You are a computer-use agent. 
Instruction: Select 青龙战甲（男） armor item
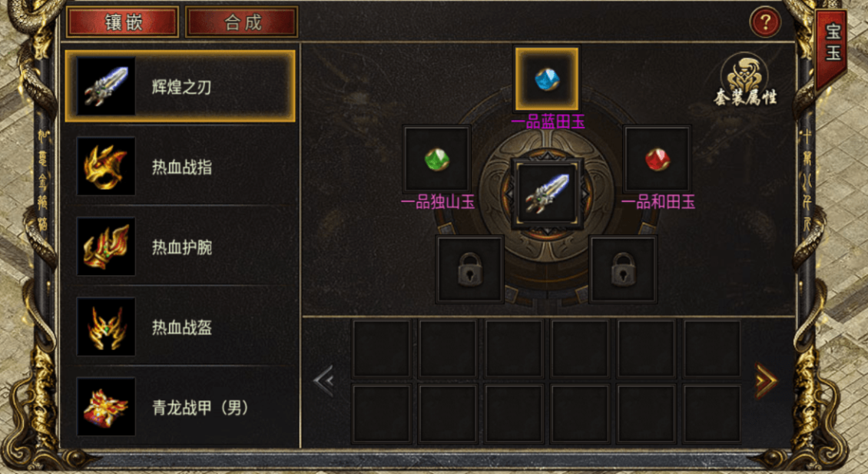pyautogui.click(x=181, y=407)
